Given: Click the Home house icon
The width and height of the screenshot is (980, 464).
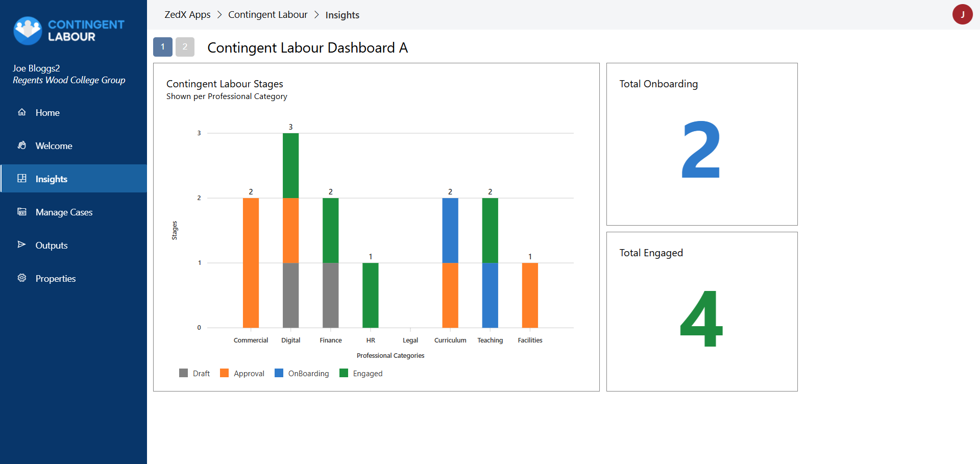Looking at the screenshot, I should tap(22, 112).
